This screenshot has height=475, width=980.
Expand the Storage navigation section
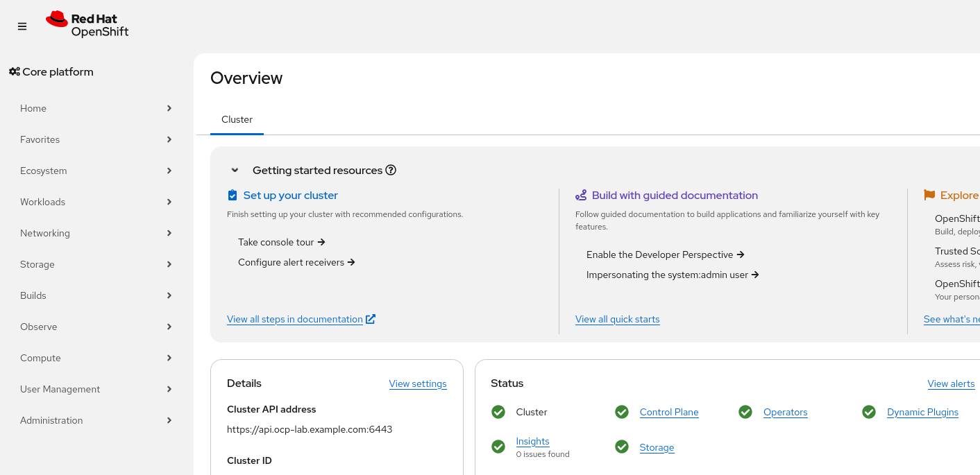click(96, 264)
